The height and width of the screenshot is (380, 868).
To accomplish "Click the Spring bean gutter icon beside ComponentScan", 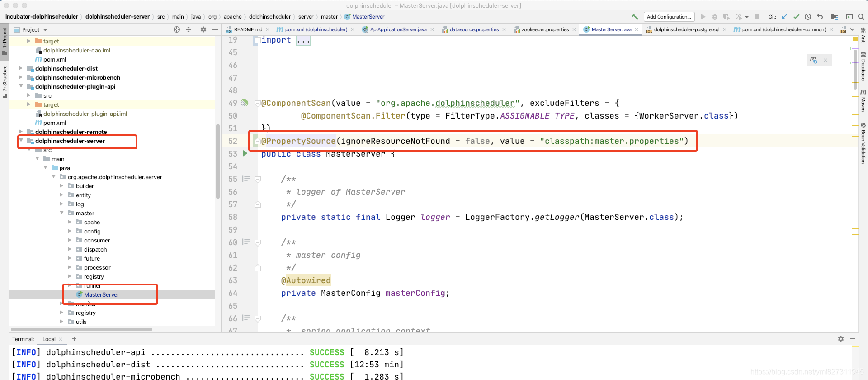I will pos(244,103).
